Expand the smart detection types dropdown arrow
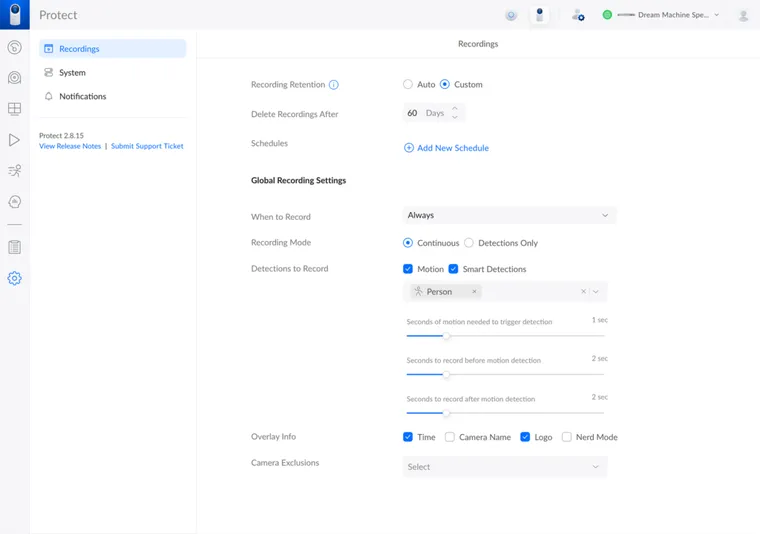 596,291
